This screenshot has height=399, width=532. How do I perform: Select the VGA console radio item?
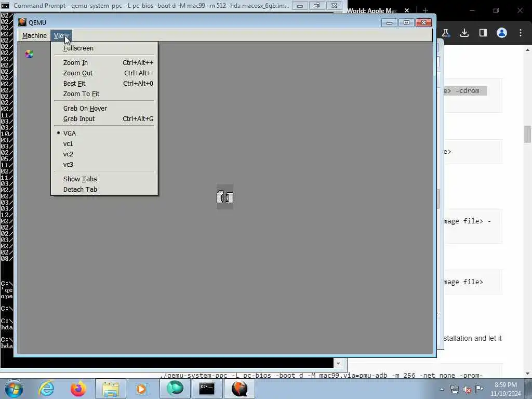(104, 134)
